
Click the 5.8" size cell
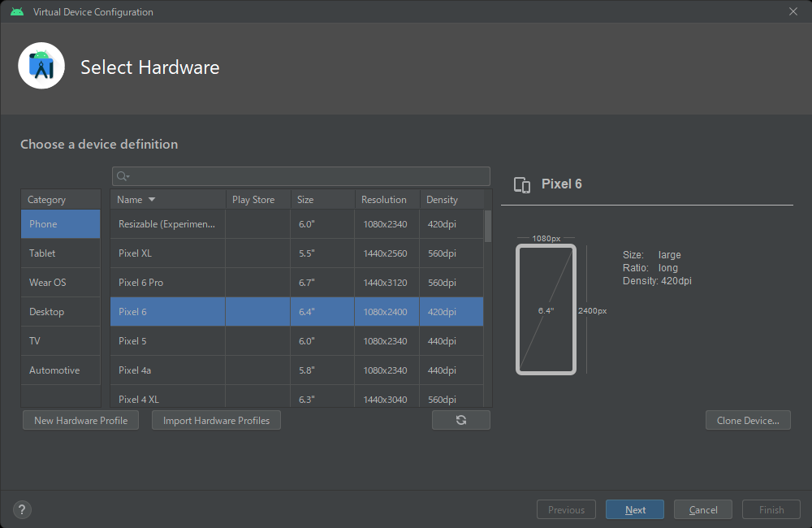[x=322, y=370]
